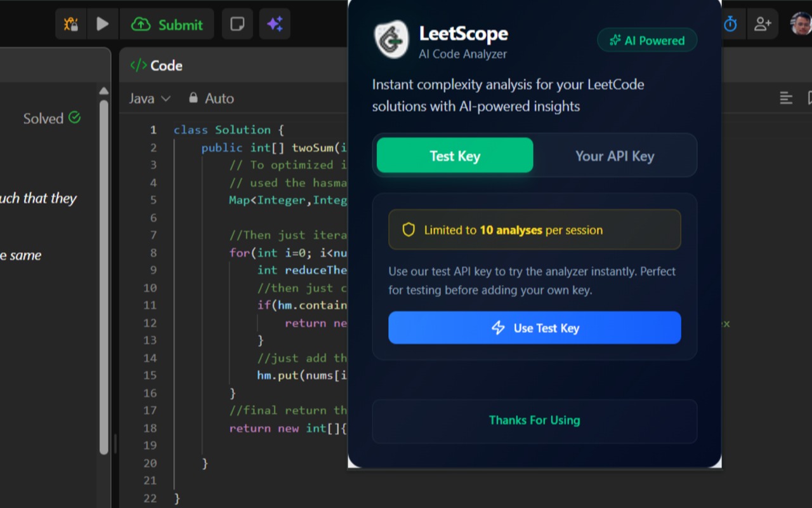
Task: Switch to the Test Key tab
Action: coord(455,156)
